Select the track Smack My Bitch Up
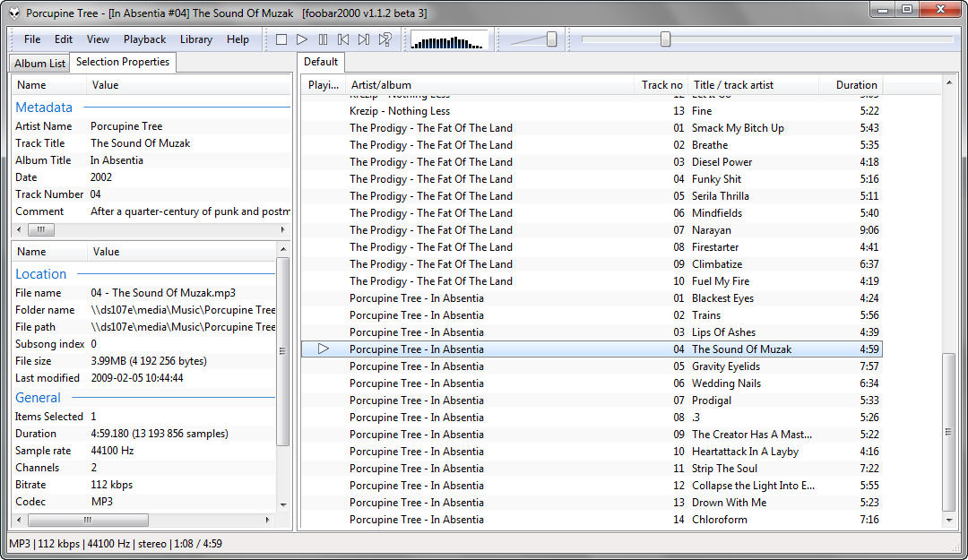This screenshot has width=968, height=560. point(592,128)
